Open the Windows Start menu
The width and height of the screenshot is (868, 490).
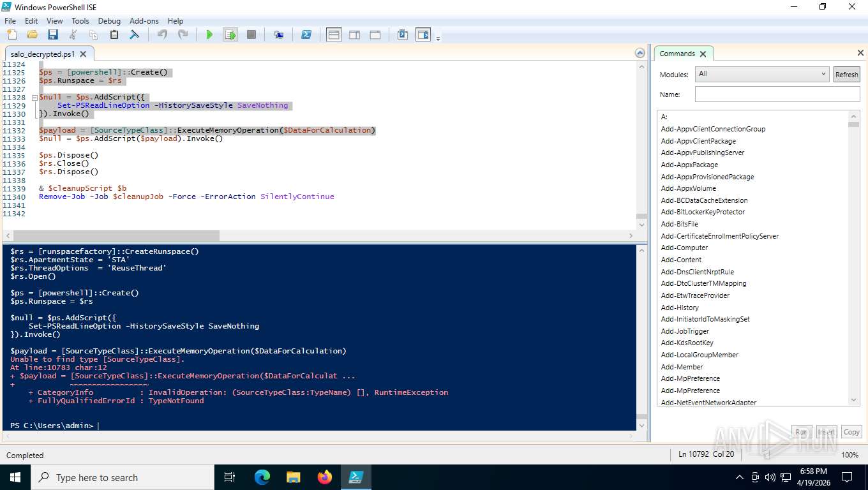(x=15, y=477)
